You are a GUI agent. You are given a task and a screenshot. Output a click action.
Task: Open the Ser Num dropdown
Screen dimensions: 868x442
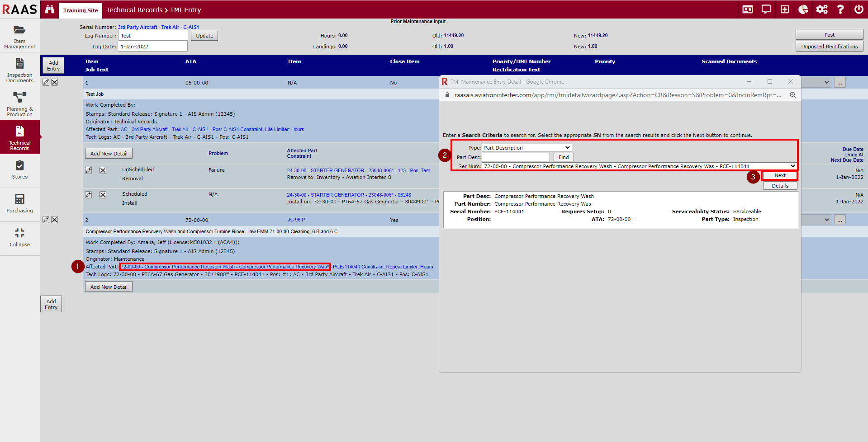640,166
